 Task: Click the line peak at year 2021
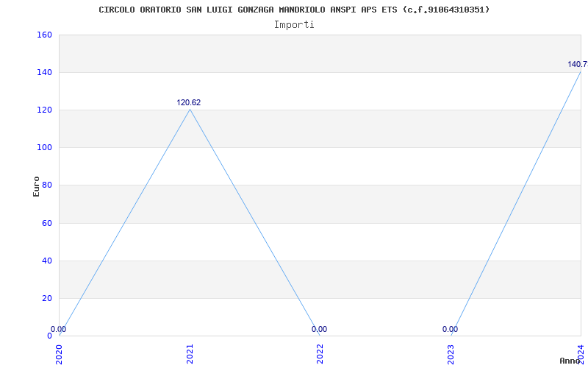[190, 109]
